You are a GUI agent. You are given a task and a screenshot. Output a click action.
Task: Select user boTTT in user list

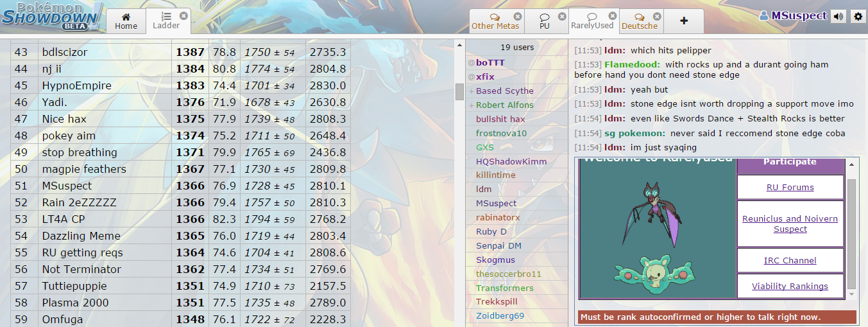click(517, 62)
